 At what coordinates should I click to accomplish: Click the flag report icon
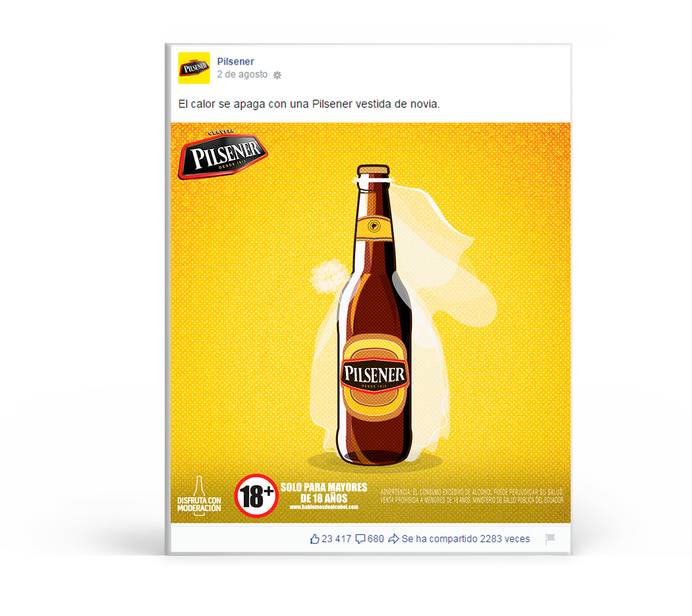[x=550, y=538]
